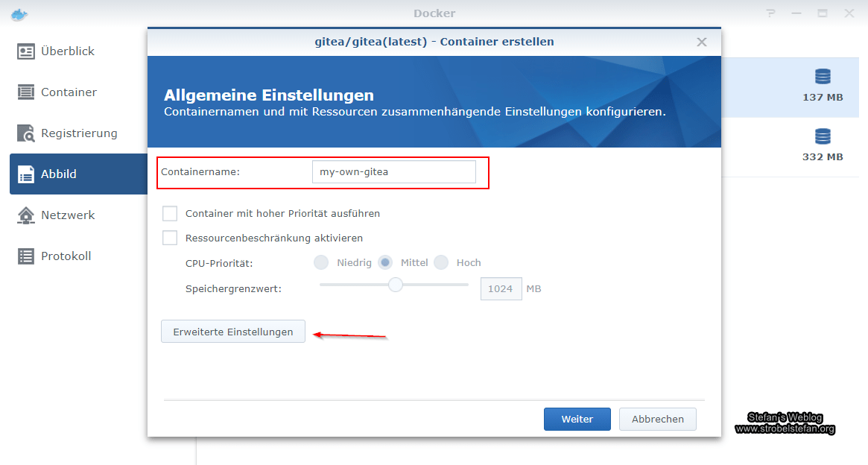Close the Container erstellen dialog

pyautogui.click(x=701, y=42)
